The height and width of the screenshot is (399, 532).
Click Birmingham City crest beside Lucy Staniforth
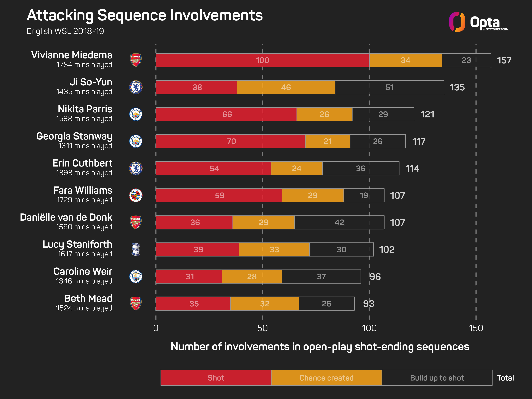[x=136, y=249]
